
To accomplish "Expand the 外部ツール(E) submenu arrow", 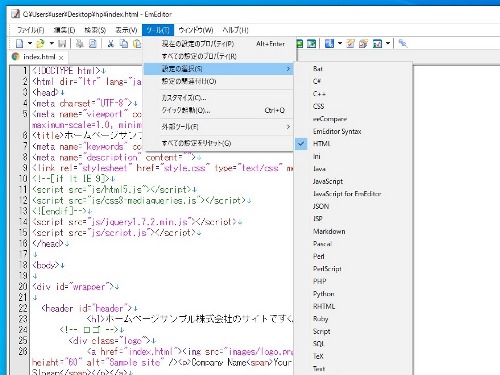I will click(288, 127).
